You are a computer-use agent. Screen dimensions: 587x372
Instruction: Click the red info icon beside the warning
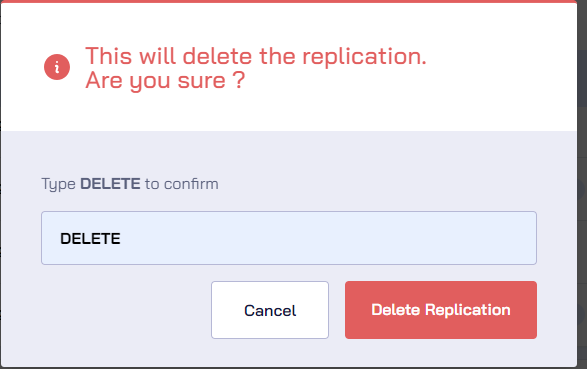click(x=57, y=67)
